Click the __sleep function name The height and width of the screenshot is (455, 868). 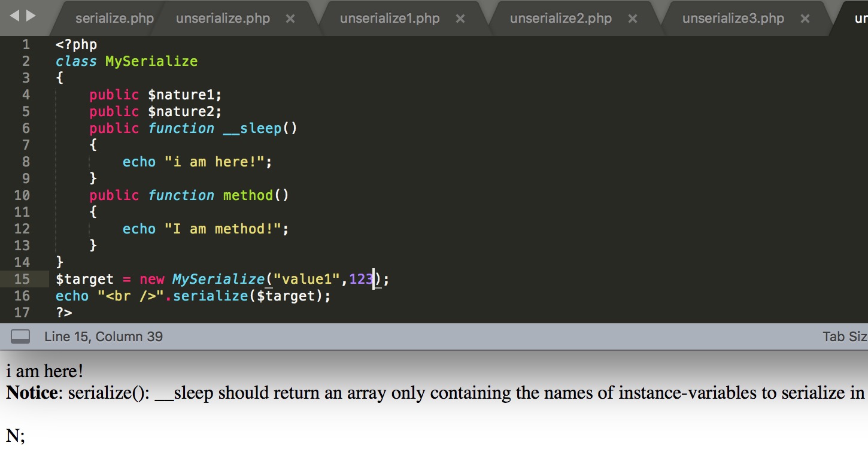252,128
